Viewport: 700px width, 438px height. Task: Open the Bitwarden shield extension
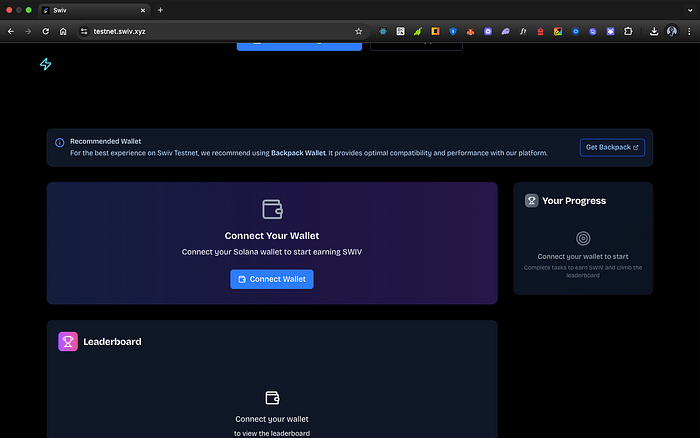(x=453, y=31)
